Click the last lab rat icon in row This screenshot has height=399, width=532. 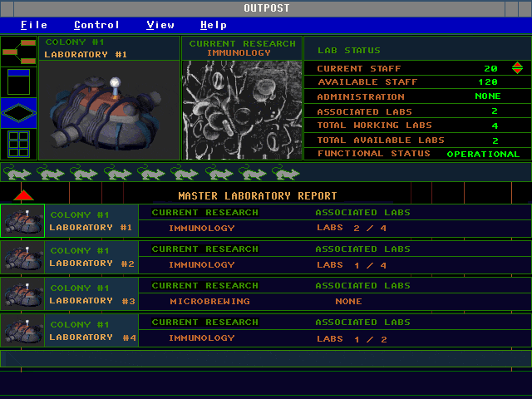(287, 173)
